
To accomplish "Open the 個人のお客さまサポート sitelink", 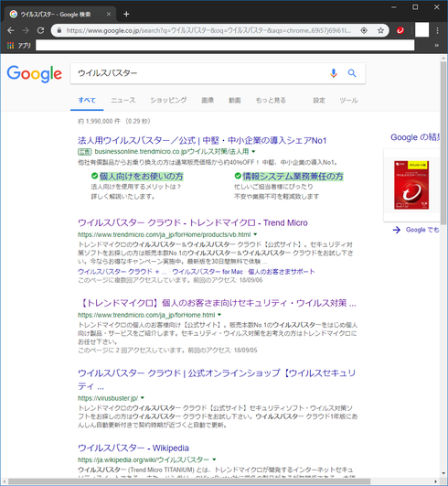I will pos(282,272).
